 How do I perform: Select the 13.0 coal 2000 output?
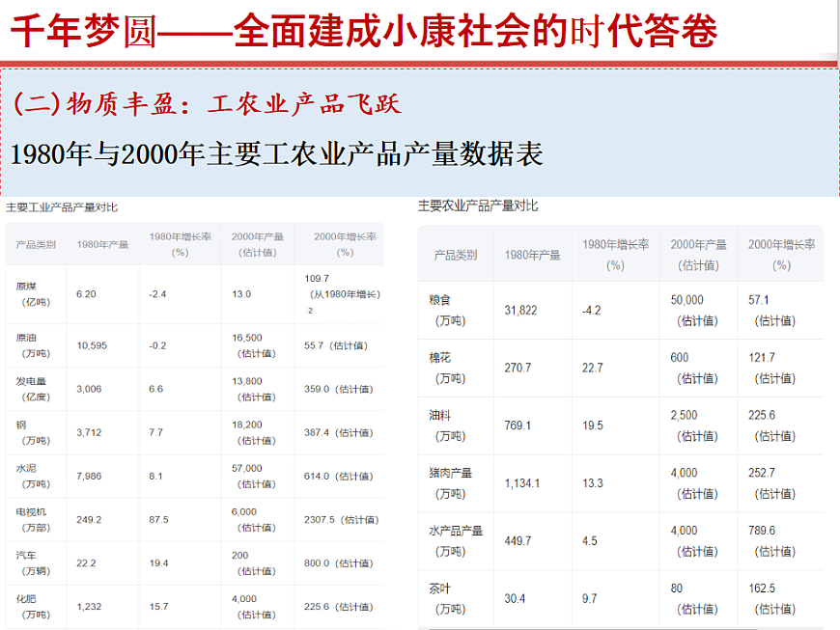click(x=241, y=294)
